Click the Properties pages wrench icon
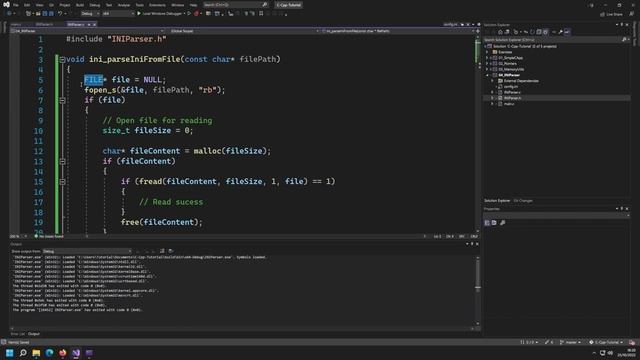This screenshot has width=640, height=360. click(x=502, y=223)
